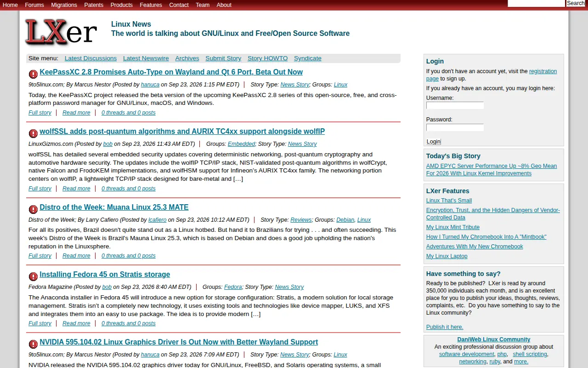Image resolution: width=588 pixels, height=368 pixels.
Task: Open How I Turned My Chromebook Into A Mintbook
Action: point(486,237)
